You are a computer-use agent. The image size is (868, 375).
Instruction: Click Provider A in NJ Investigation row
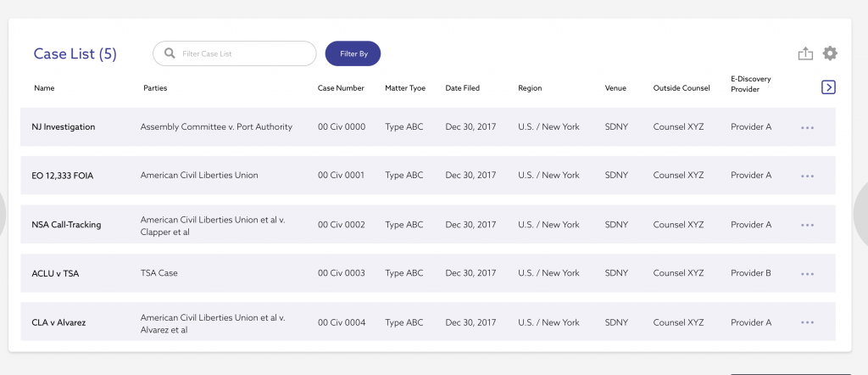pos(751,127)
